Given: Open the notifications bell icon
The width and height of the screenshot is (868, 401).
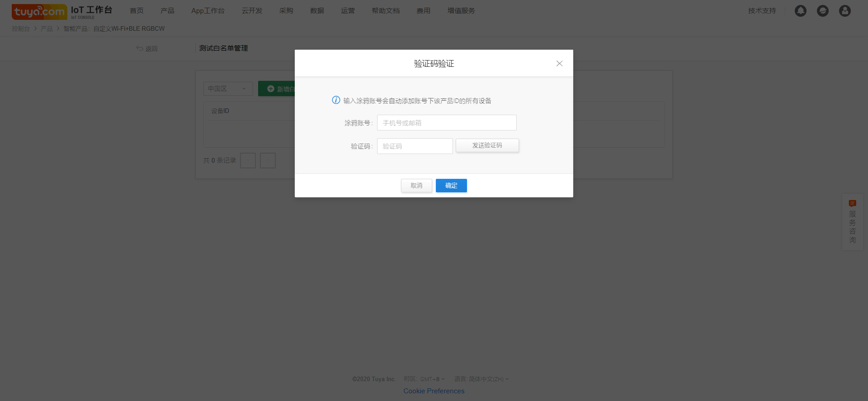Looking at the screenshot, I should click(800, 11).
